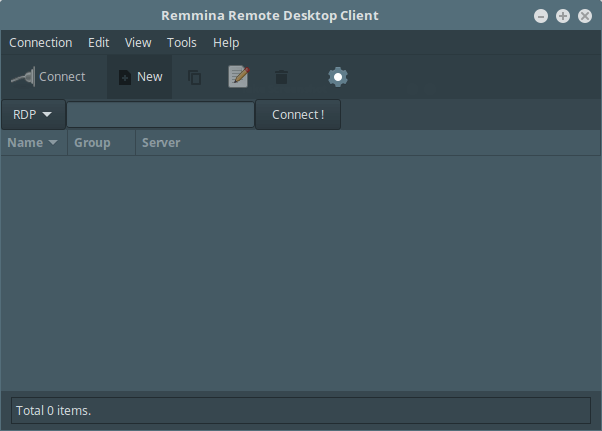The height and width of the screenshot is (431, 602).
Task: Open the Connection menu
Action: point(41,43)
